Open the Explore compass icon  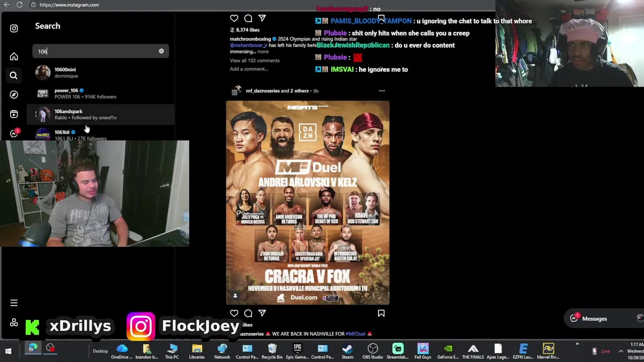[14, 95]
